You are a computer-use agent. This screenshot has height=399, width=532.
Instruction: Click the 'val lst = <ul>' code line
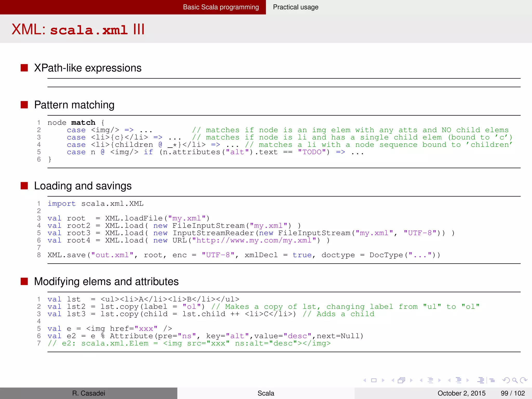[x=143, y=299]
